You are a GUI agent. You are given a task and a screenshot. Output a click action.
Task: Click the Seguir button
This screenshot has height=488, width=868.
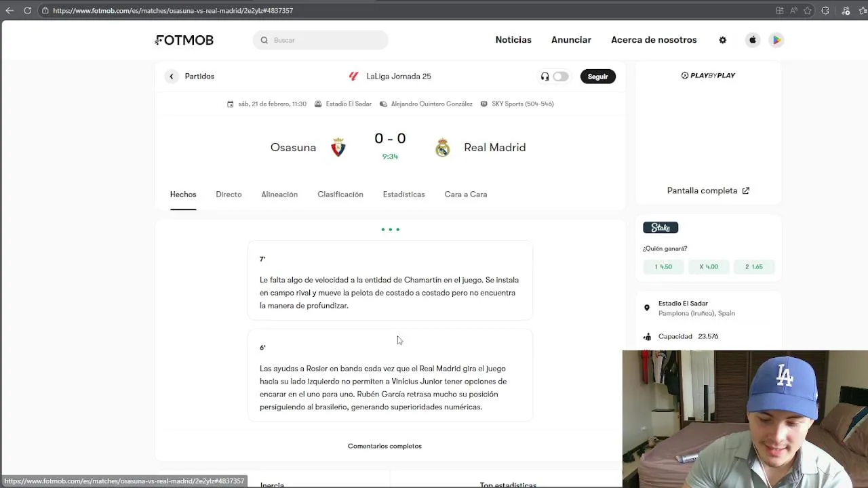(x=598, y=77)
